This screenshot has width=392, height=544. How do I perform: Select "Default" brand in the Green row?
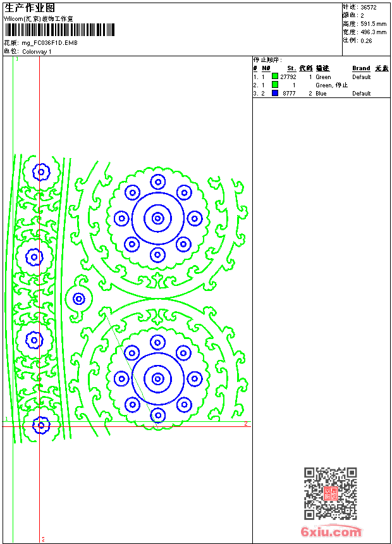pos(362,77)
